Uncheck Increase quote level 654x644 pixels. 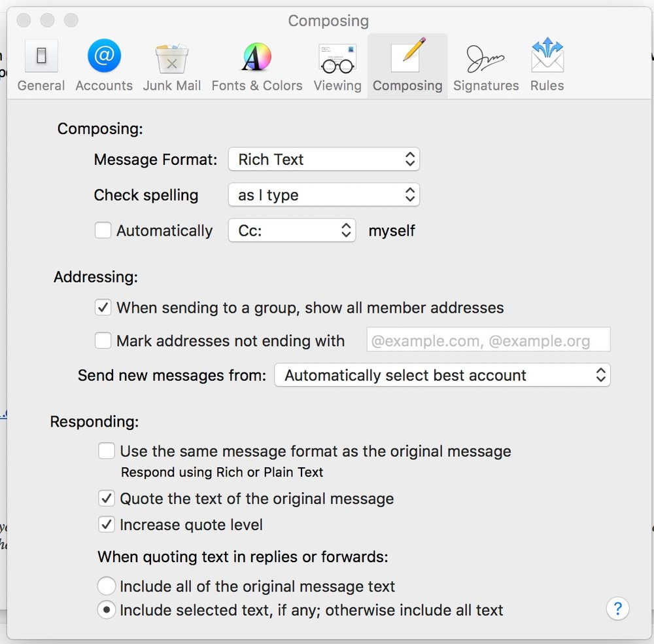tap(107, 524)
